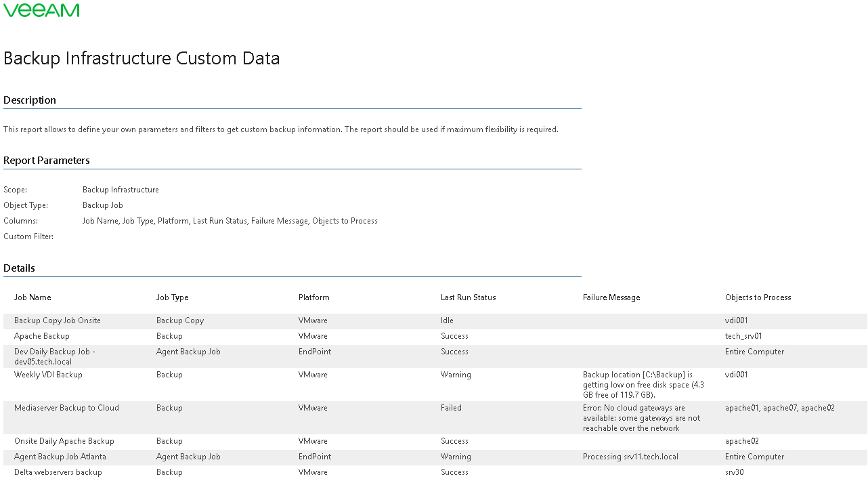
Task: Select the Description section heading
Action: [x=30, y=100]
